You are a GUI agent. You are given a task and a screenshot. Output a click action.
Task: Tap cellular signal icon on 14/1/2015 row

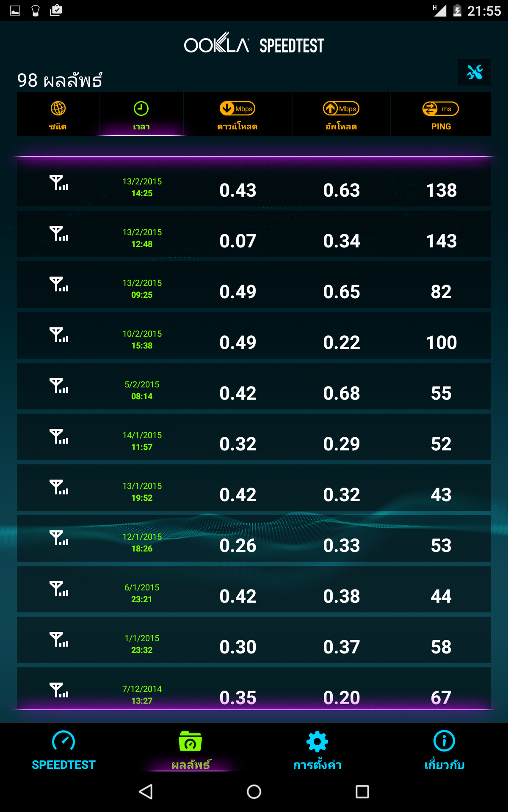[59, 436]
